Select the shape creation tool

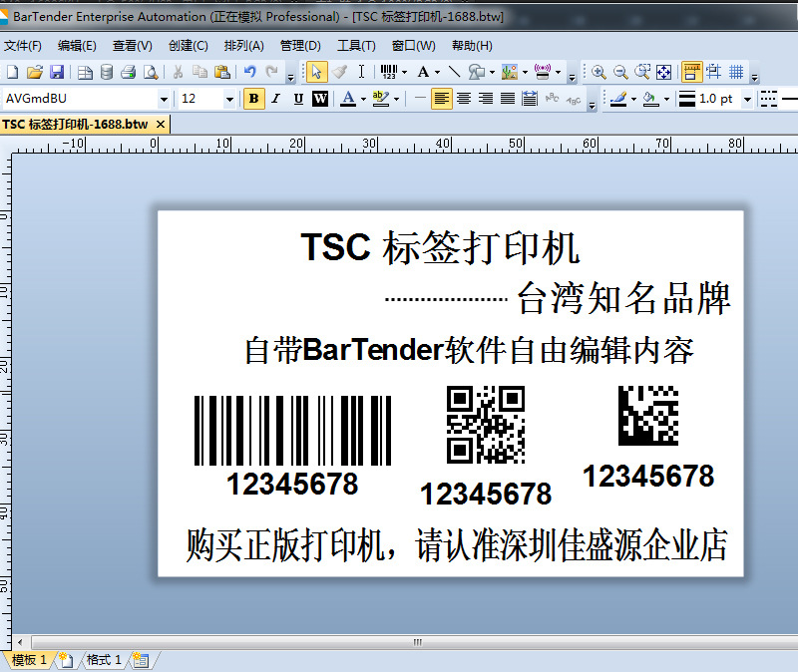point(477,72)
